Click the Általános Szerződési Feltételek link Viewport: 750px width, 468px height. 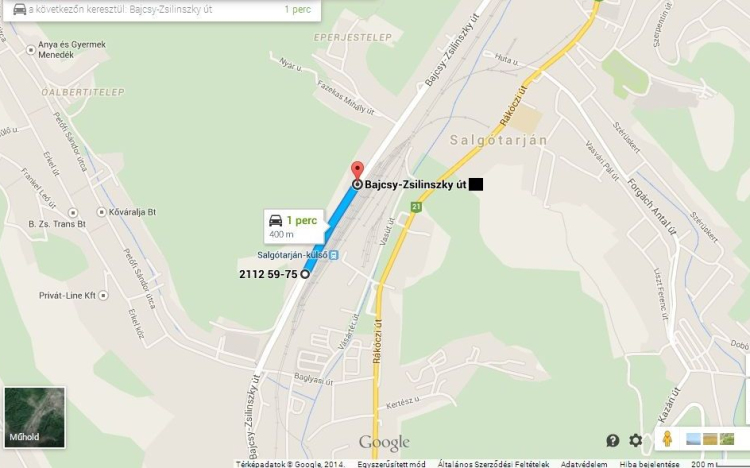493,464
